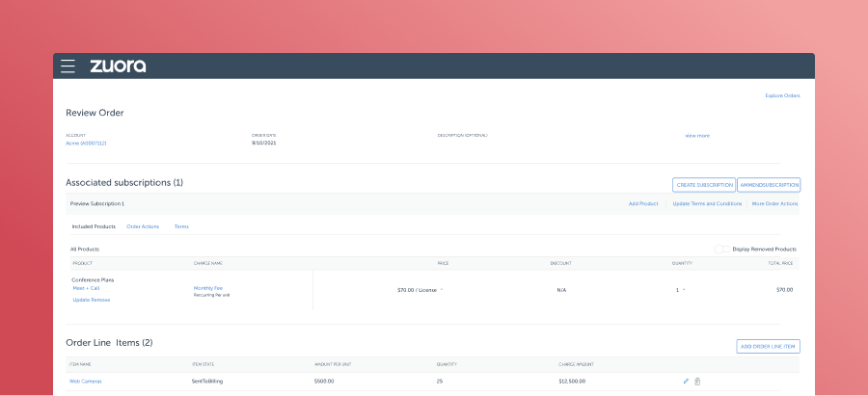The image size is (868, 396).
Task: Select the Included Products tab
Action: click(x=94, y=226)
